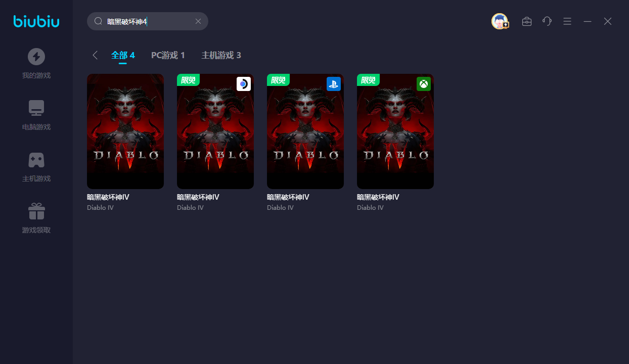The width and height of the screenshot is (629, 364).
Task: Open the toolbox briefcase icon
Action: 527,21
